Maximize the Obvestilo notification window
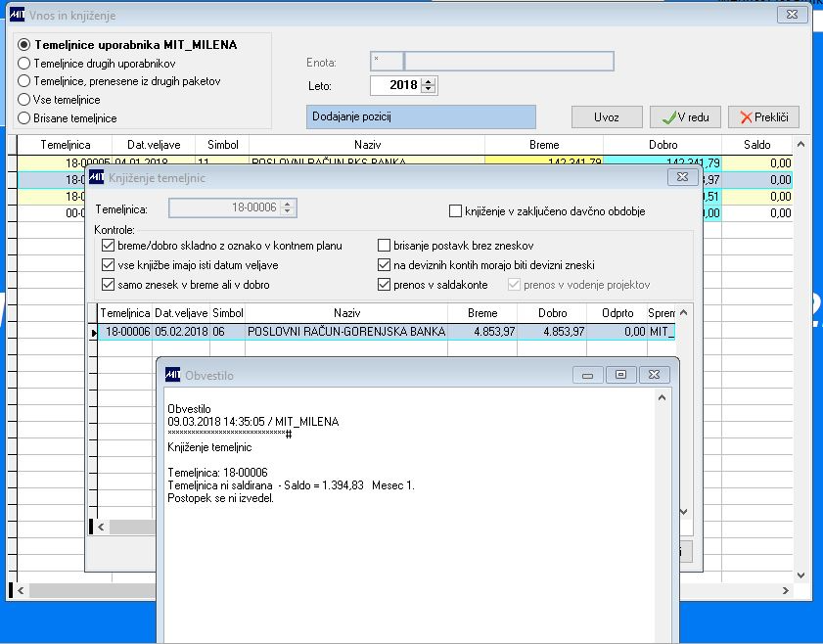 [620, 375]
